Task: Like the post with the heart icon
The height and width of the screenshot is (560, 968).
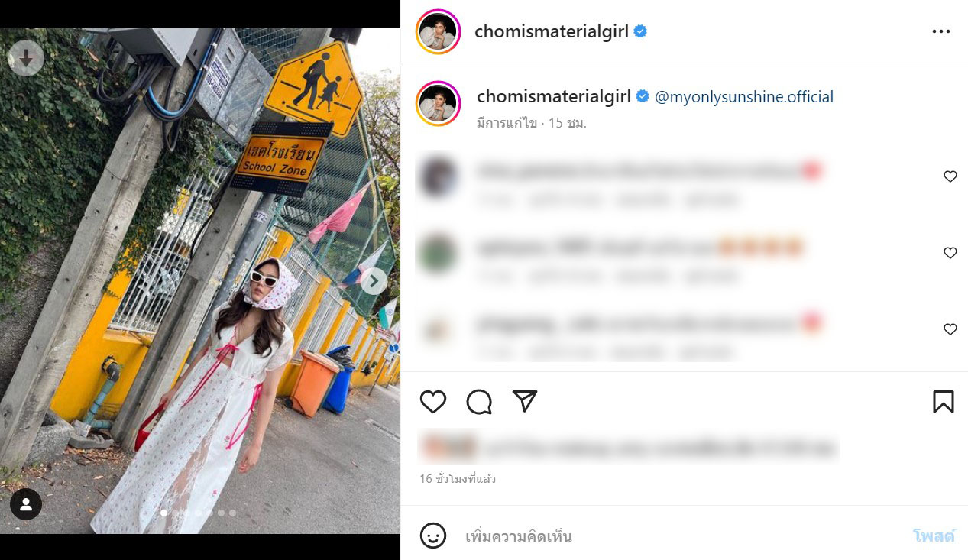Action: pos(433,402)
